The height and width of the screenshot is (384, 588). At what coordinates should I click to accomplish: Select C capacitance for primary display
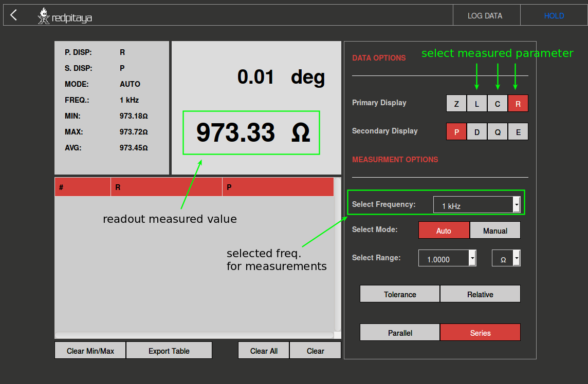pos(497,103)
